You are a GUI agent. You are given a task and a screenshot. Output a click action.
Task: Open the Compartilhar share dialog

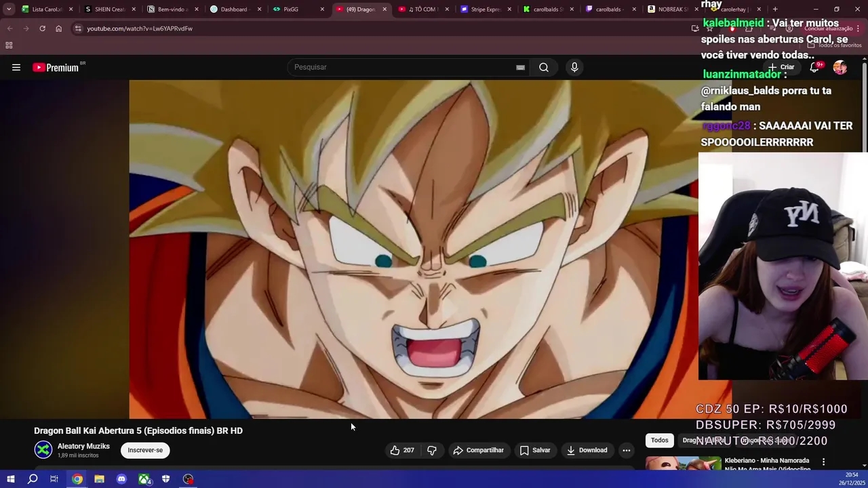pyautogui.click(x=478, y=450)
